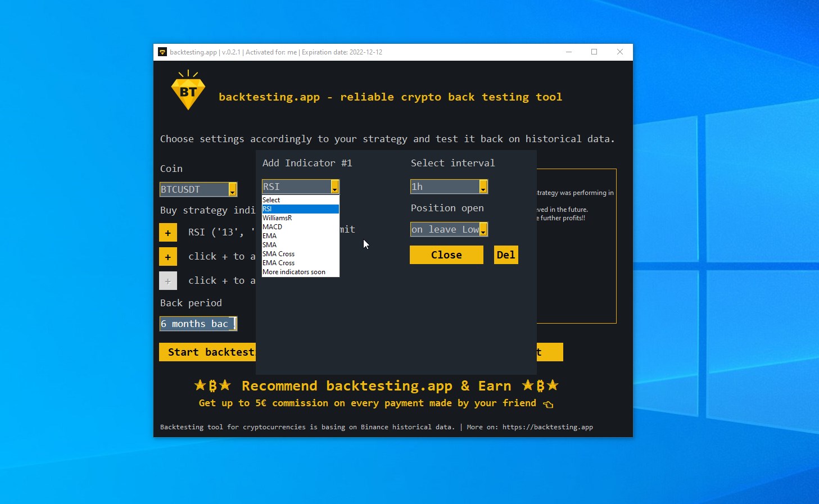The width and height of the screenshot is (819, 504).
Task: Select MACD from the indicator list
Action: 301,227
